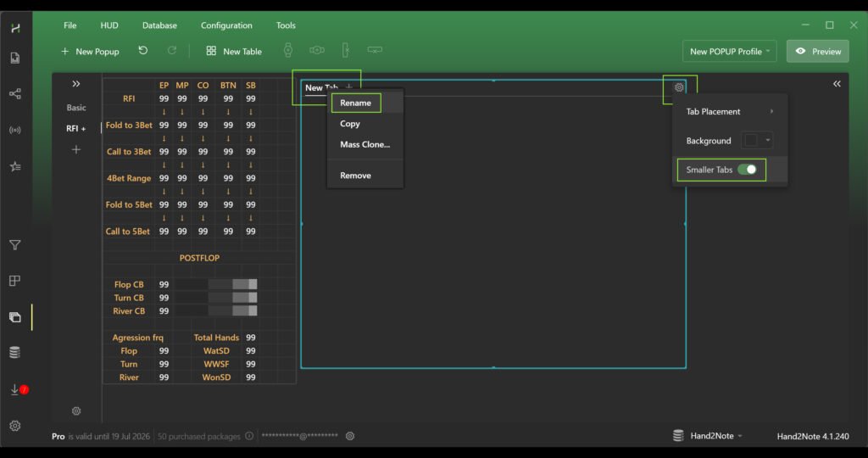This screenshot has height=458, width=868.
Task: Select Mass Clone from context menu
Action: (364, 144)
